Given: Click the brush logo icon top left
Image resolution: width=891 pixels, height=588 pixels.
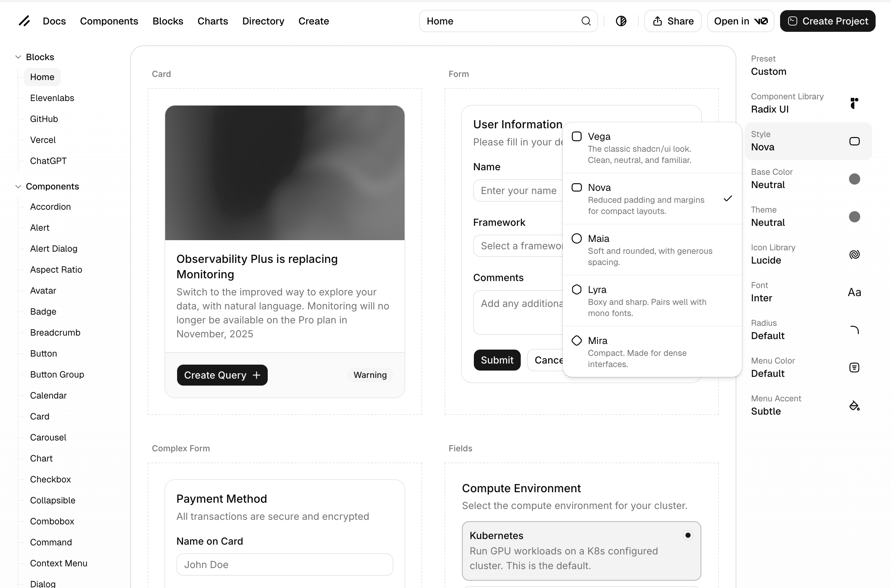Looking at the screenshot, I should coord(24,21).
